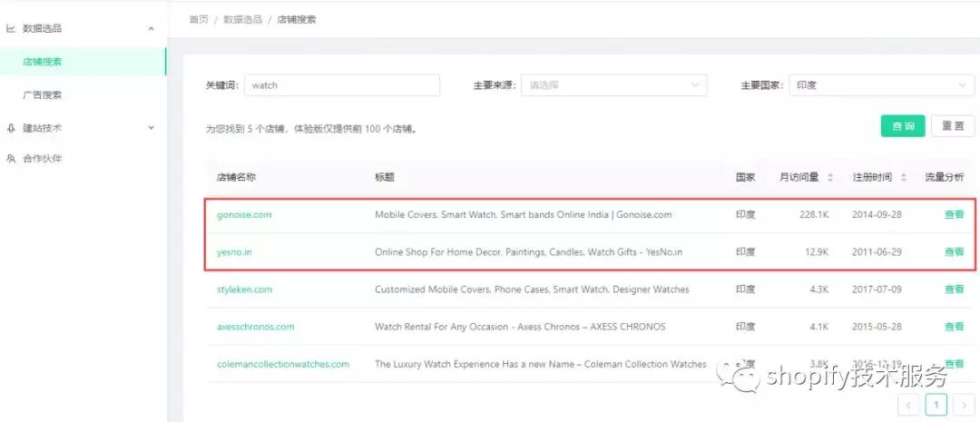Image resolution: width=980 pixels, height=422 pixels.
Task: Go to 首页 in the breadcrumb
Action: [198, 19]
